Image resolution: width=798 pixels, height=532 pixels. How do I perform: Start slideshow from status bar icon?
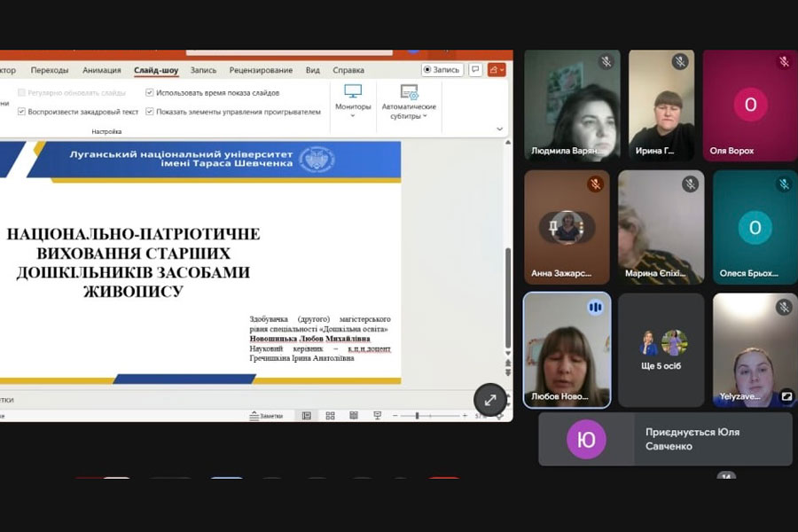coord(377,415)
